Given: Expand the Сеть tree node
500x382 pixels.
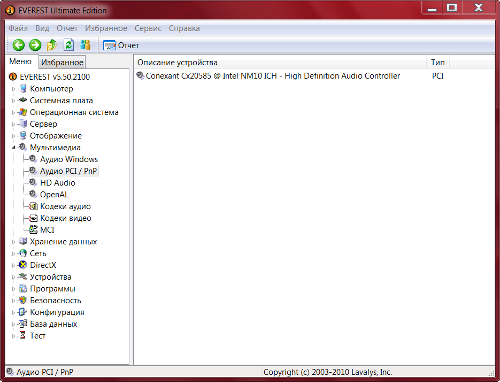Looking at the screenshot, I should pyautogui.click(x=14, y=254).
